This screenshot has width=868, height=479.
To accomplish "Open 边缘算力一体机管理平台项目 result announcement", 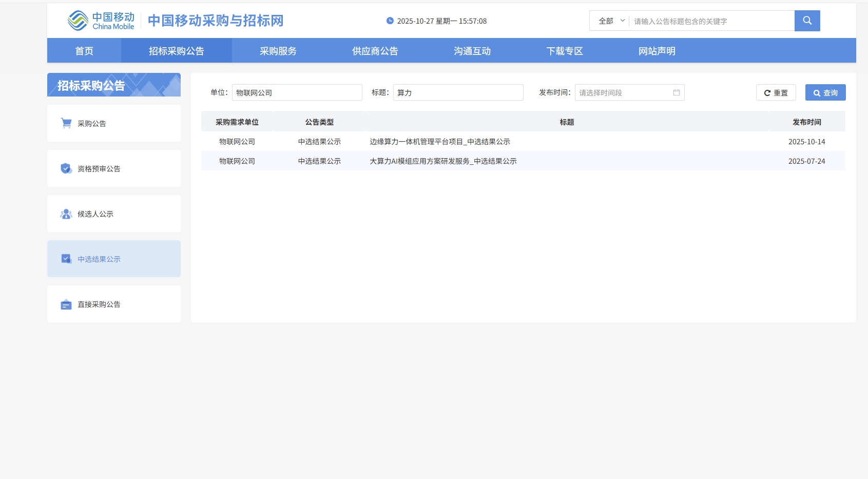I will (440, 142).
